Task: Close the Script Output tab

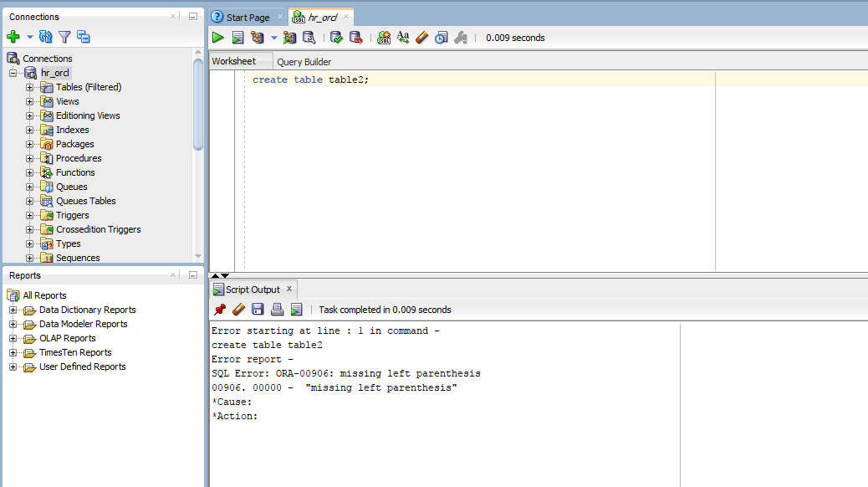Action: [x=289, y=289]
